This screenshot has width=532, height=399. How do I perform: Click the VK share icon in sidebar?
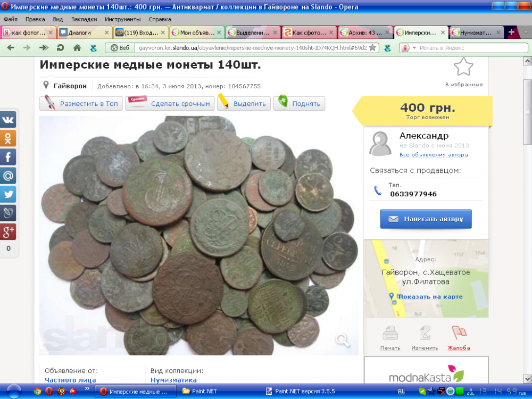8,120
